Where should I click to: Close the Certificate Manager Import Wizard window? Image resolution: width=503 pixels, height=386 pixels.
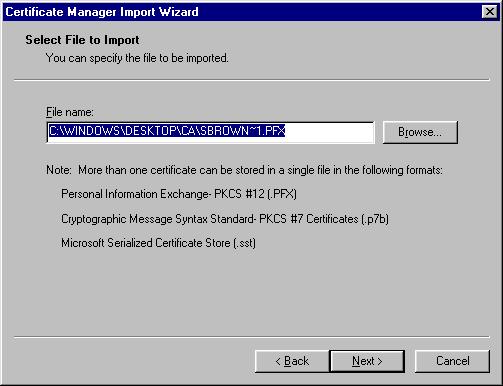tap(489, 12)
